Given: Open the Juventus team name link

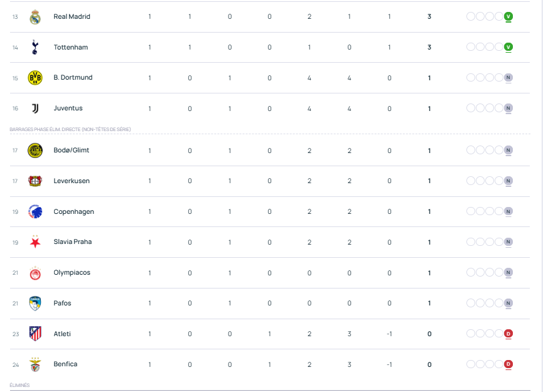Looking at the screenshot, I should pos(68,109).
